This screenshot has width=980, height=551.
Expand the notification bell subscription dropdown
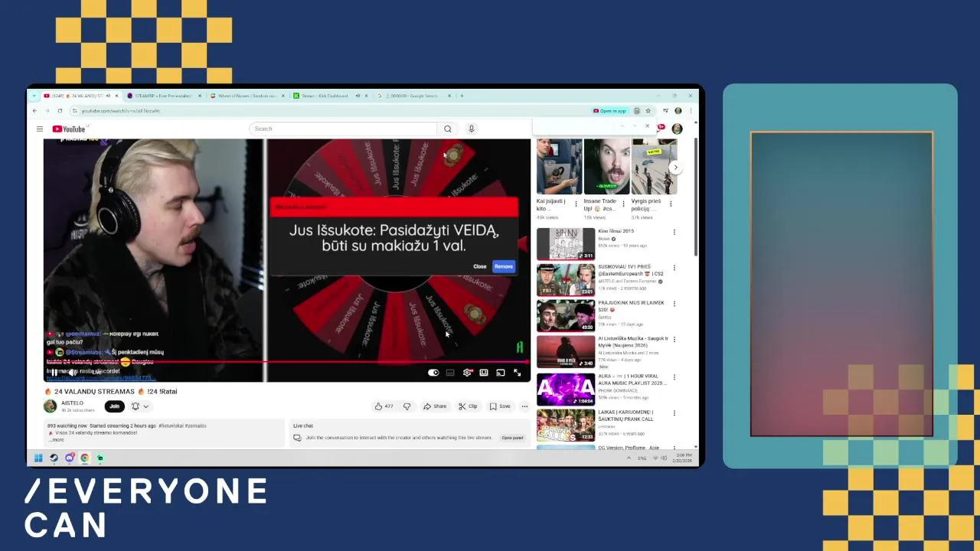coord(140,406)
